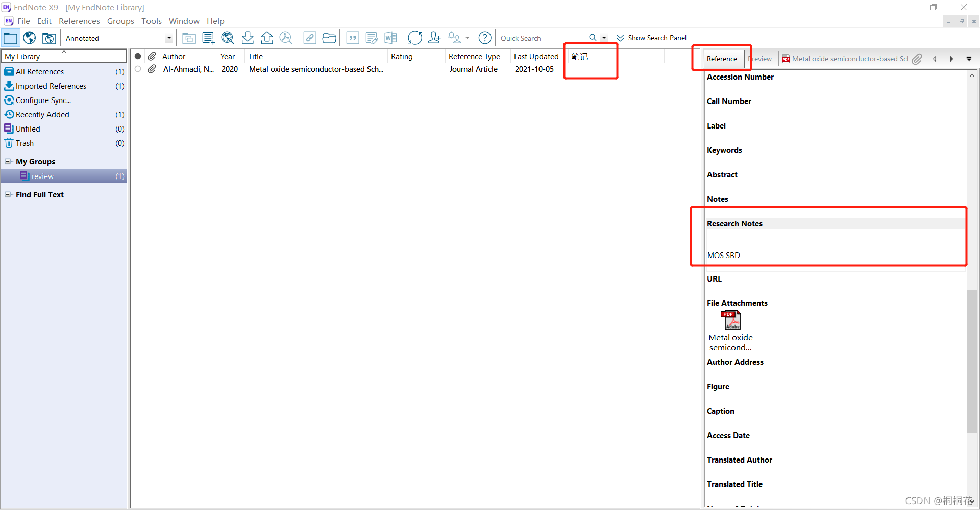
Task: Click the Metal oxide PDF attachment thumbnail
Action: click(730, 320)
